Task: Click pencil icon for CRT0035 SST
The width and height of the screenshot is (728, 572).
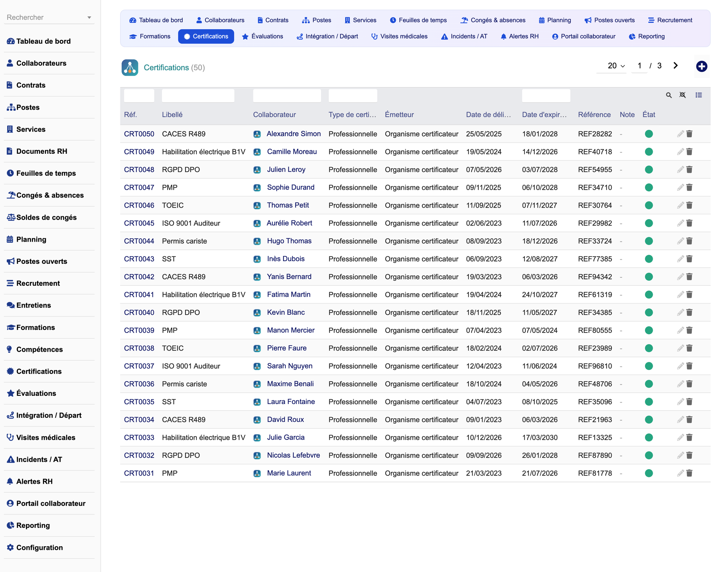Action: pyautogui.click(x=680, y=402)
